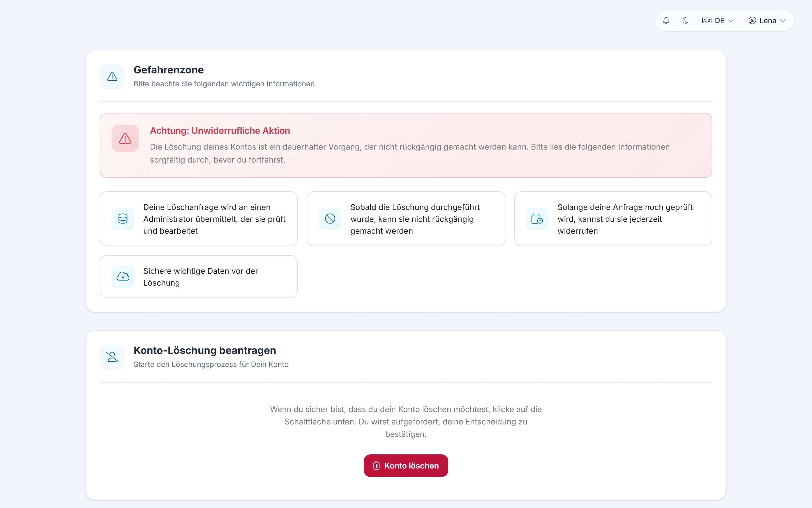This screenshot has width=812, height=508.
Task: Click the prohibited circle icon
Action: (330, 219)
